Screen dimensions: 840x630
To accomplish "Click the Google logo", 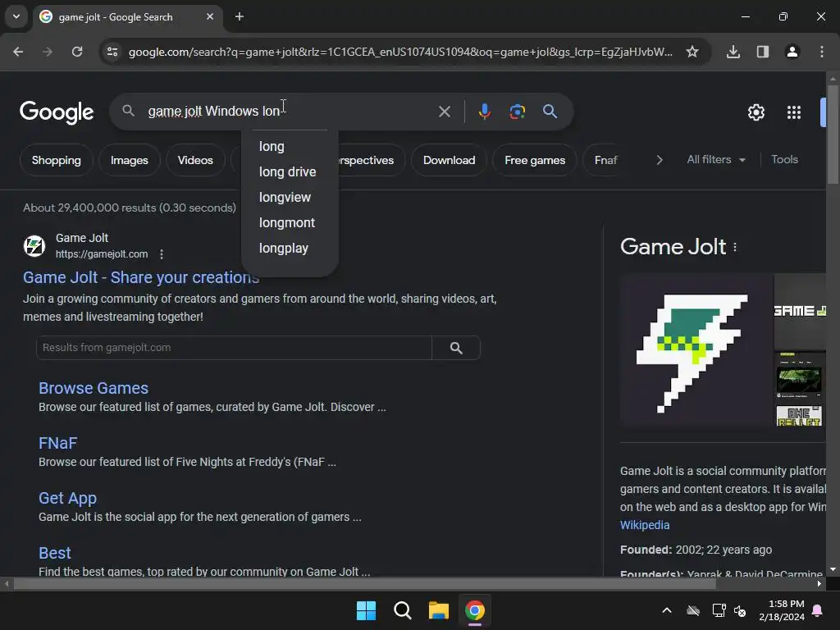I will 57,112.
